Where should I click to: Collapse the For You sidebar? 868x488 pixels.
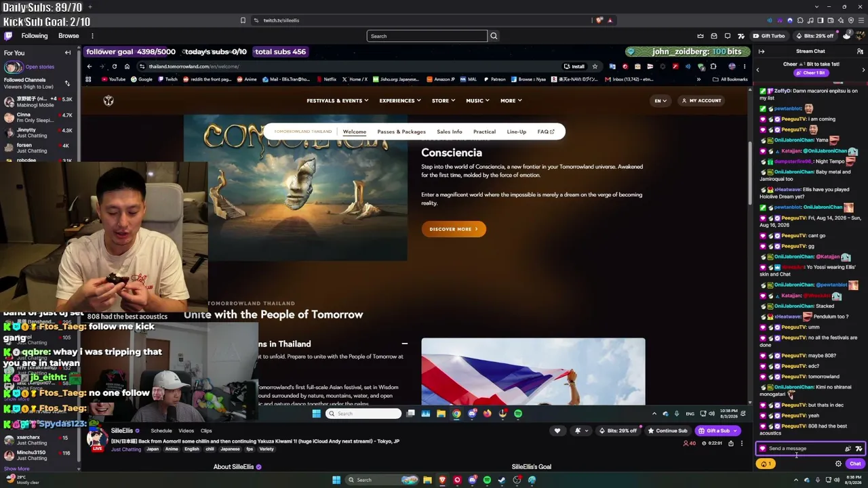click(68, 52)
